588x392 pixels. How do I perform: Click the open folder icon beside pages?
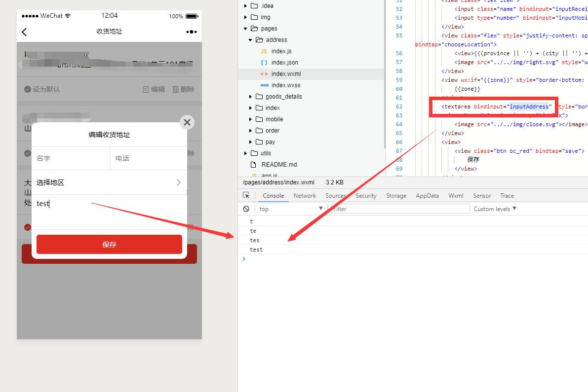255,29
